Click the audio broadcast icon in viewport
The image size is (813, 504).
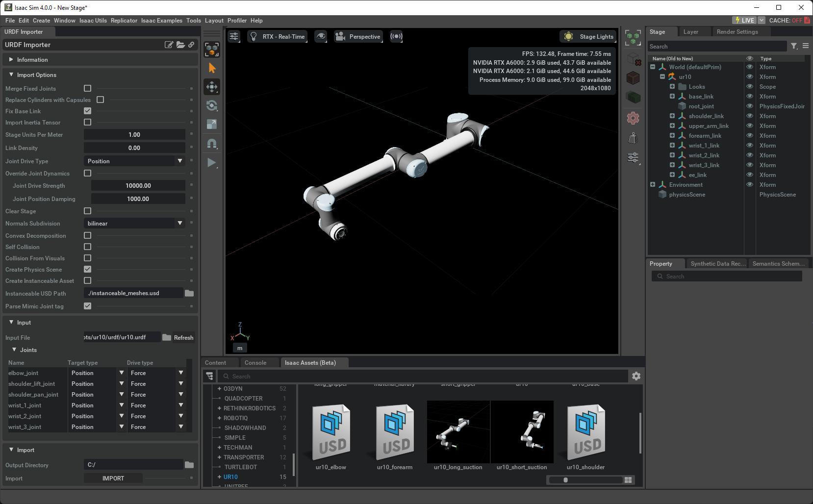tap(396, 36)
